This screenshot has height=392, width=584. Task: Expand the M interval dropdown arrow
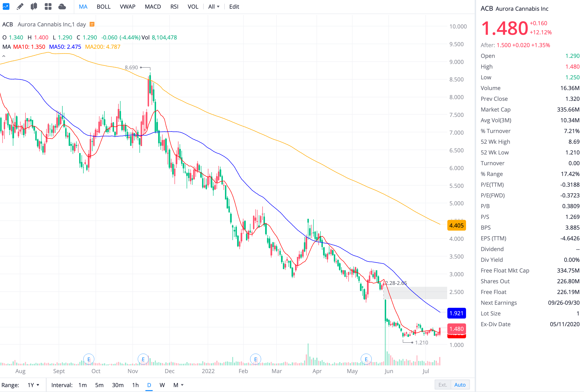(x=182, y=385)
